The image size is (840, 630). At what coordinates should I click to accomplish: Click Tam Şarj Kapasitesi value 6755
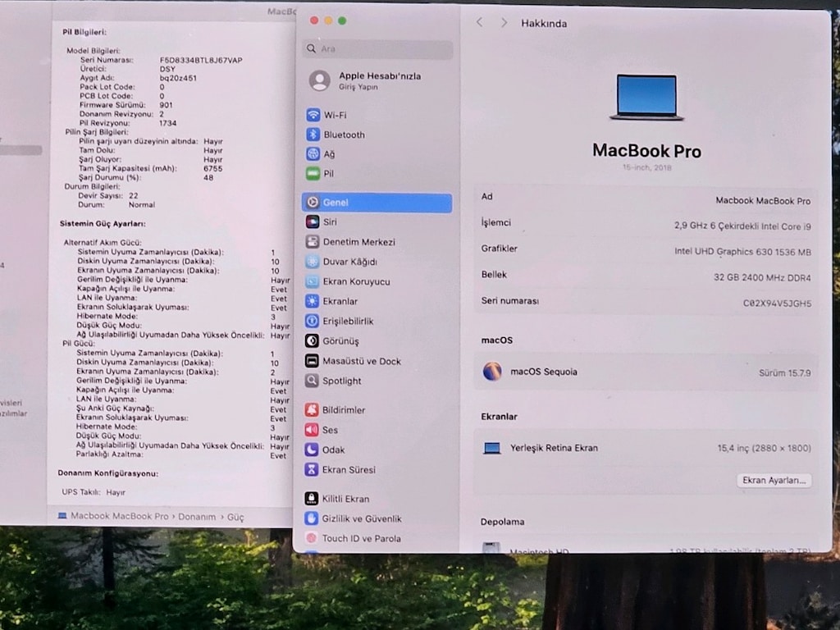(212, 168)
